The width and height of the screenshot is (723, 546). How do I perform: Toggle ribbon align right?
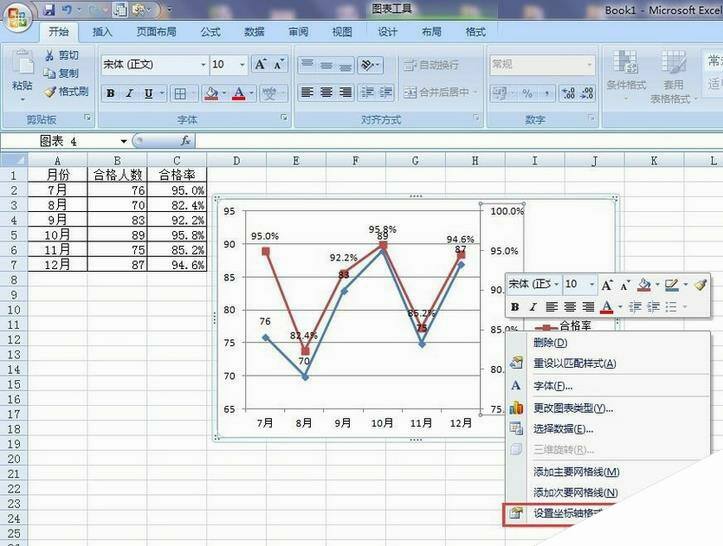(x=345, y=93)
